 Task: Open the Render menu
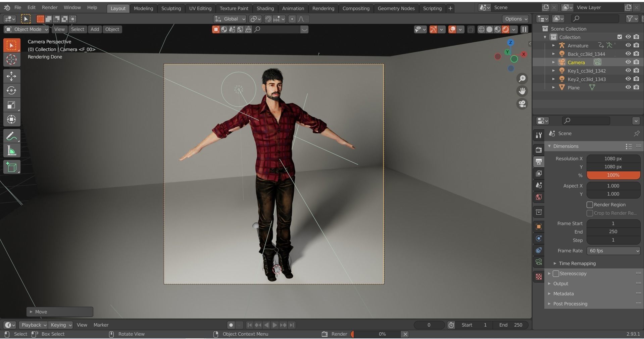(x=49, y=7)
